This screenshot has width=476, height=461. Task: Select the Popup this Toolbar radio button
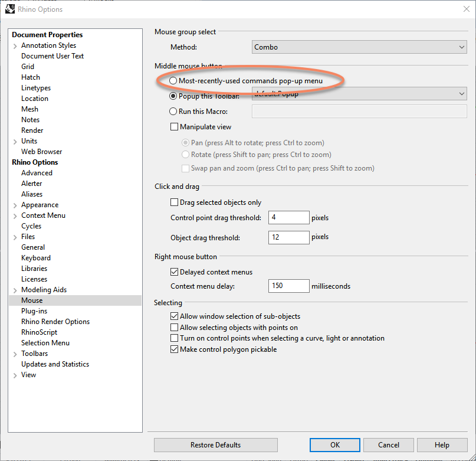(173, 96)
